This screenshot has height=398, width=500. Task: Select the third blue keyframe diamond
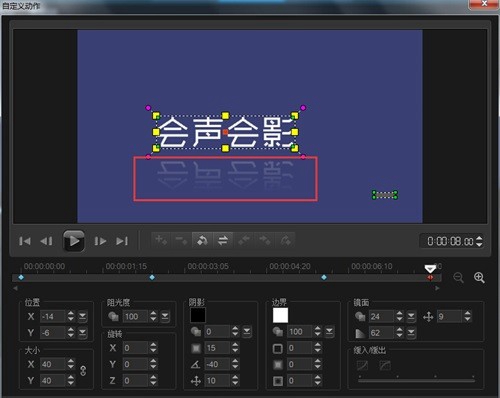324,277
